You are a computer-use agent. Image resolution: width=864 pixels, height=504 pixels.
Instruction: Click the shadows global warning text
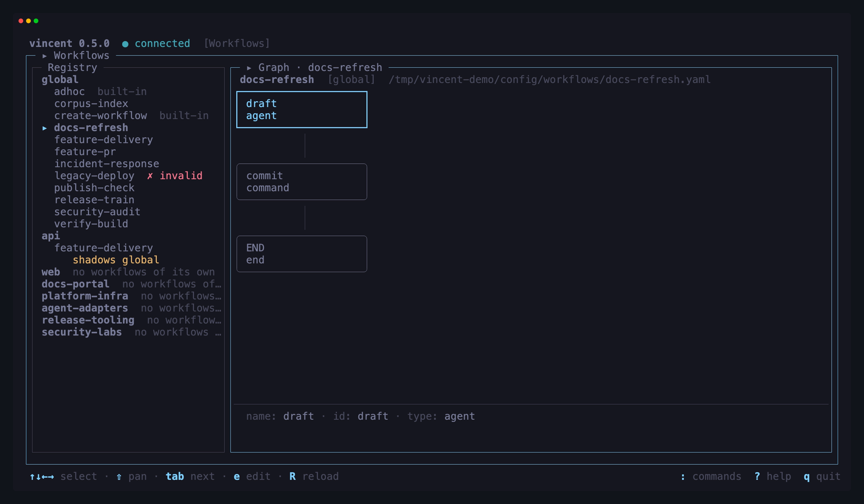[116, 260]
